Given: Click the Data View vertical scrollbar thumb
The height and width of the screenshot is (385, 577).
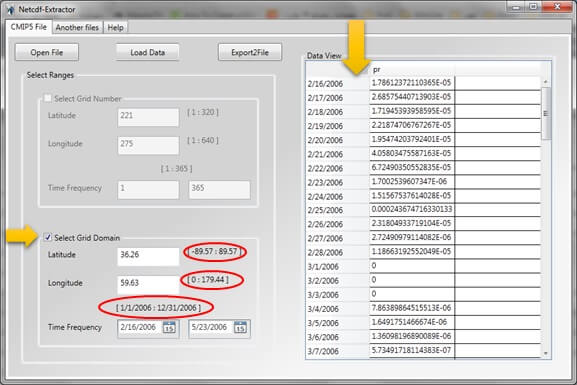Looking at the screenshot, I should (x=546, y=114).
